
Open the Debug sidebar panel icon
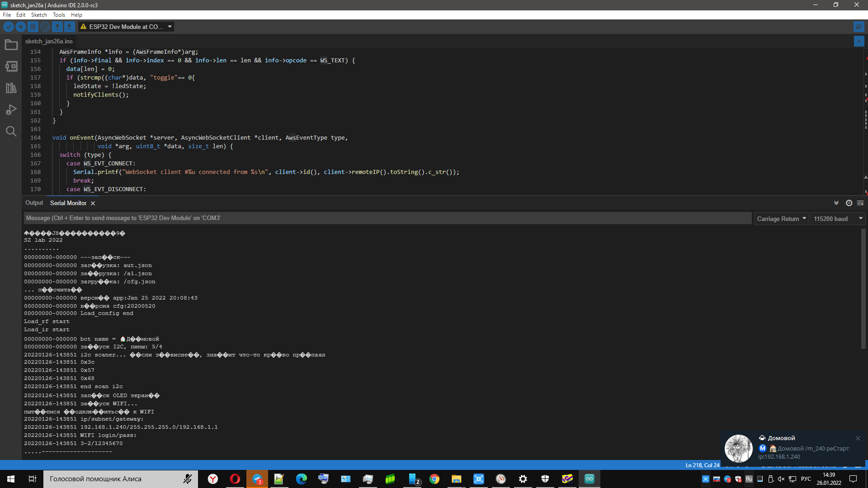[x=11, y=110]
